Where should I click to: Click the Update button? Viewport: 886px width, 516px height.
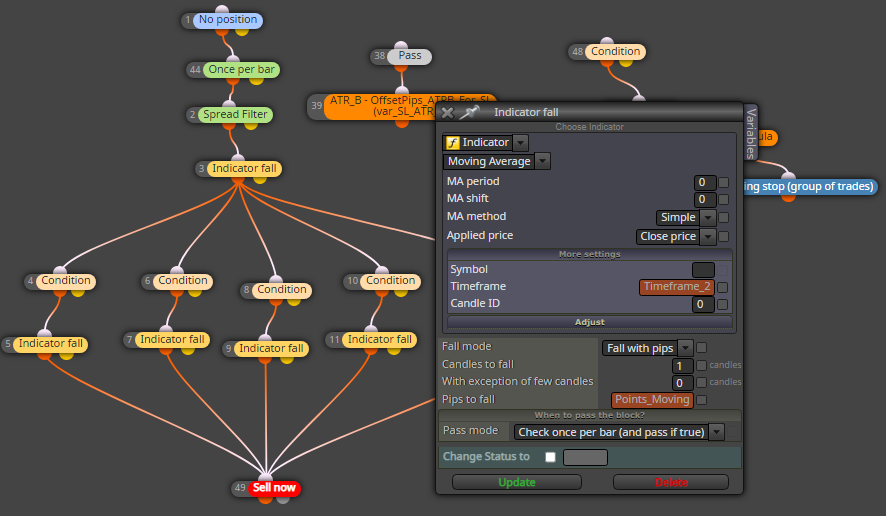[516, 482]
